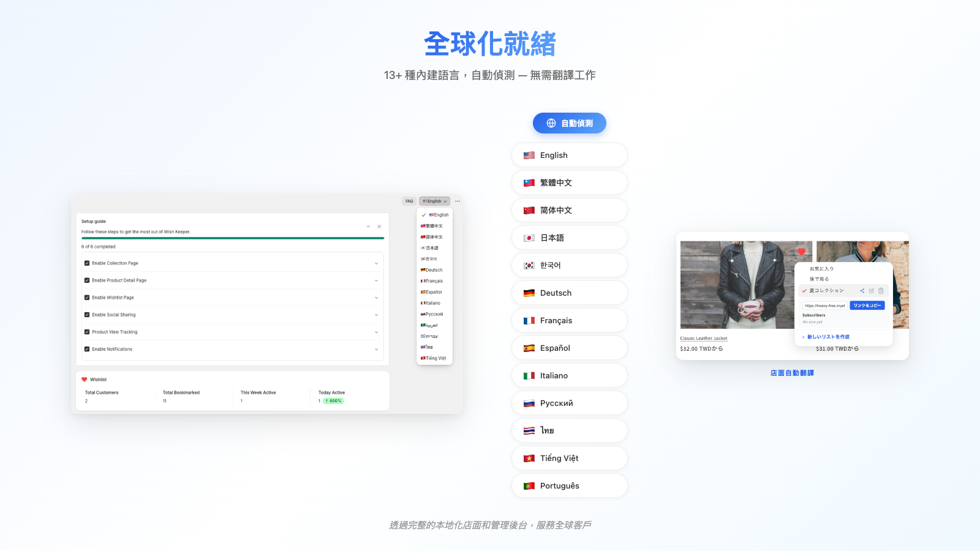Open the FAQ tab
Screen dimensions: 980x551
[x=409, y=201]
